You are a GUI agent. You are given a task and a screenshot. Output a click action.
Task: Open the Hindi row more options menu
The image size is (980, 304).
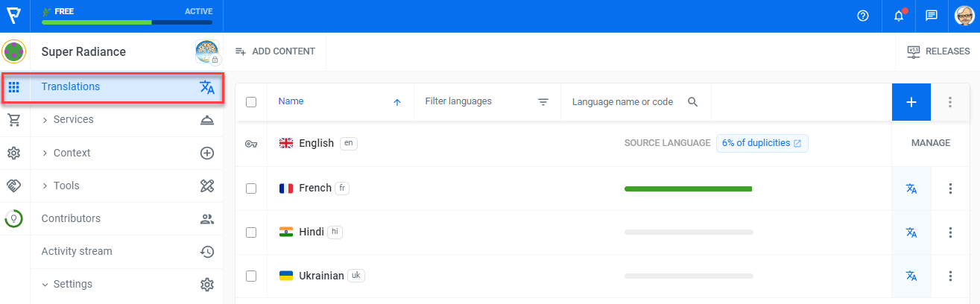pos(950,232)
